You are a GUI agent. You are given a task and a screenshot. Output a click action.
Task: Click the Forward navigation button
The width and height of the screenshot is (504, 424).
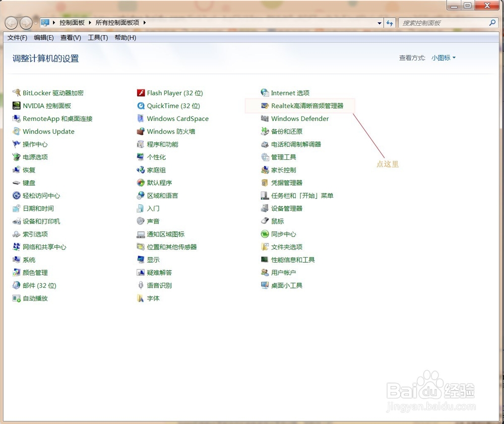[26, 23]
